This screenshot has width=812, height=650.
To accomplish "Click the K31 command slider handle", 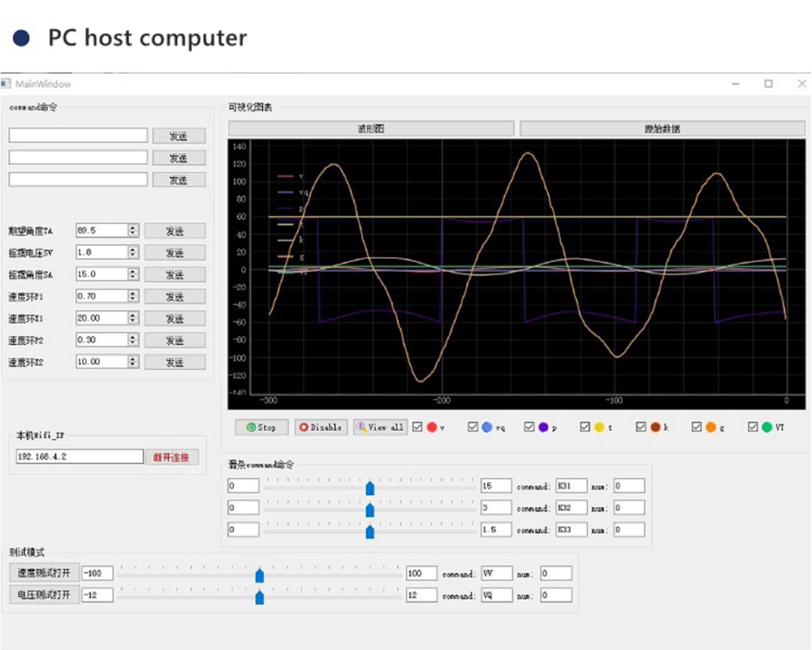I will point(370,487).
